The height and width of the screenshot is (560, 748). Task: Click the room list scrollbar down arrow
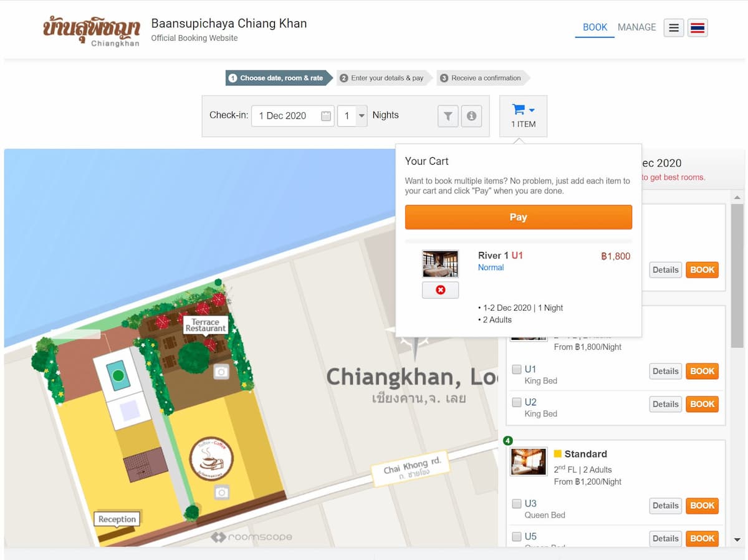point(737,539)
